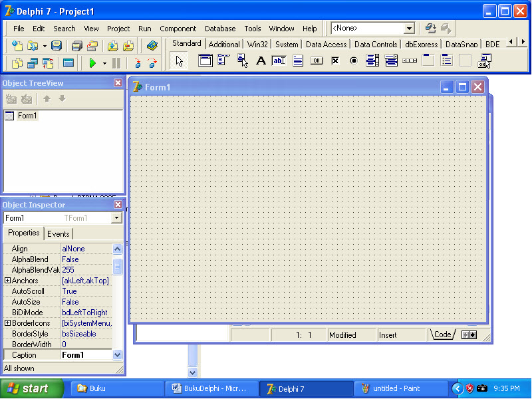Click the Pause icon to pause execution

(x=116, y=63)
